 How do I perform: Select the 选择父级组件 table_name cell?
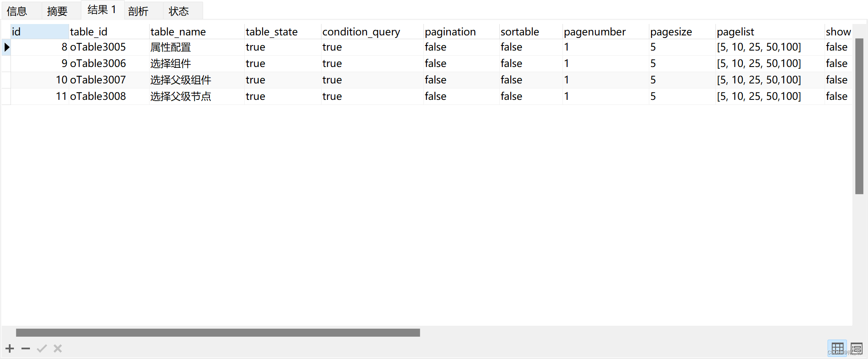click(x=197, y=80)
